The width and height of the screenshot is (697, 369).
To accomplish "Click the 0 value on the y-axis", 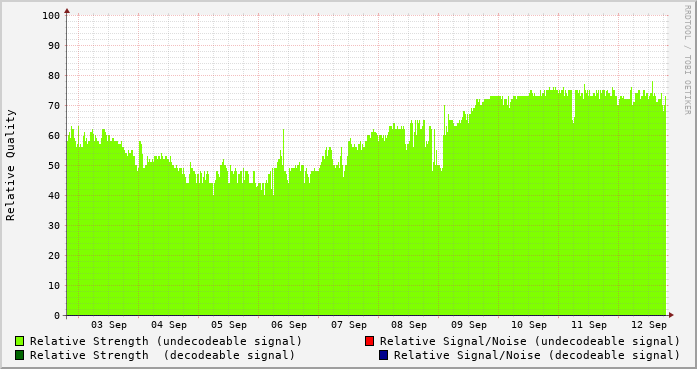I will click(57, 316).
